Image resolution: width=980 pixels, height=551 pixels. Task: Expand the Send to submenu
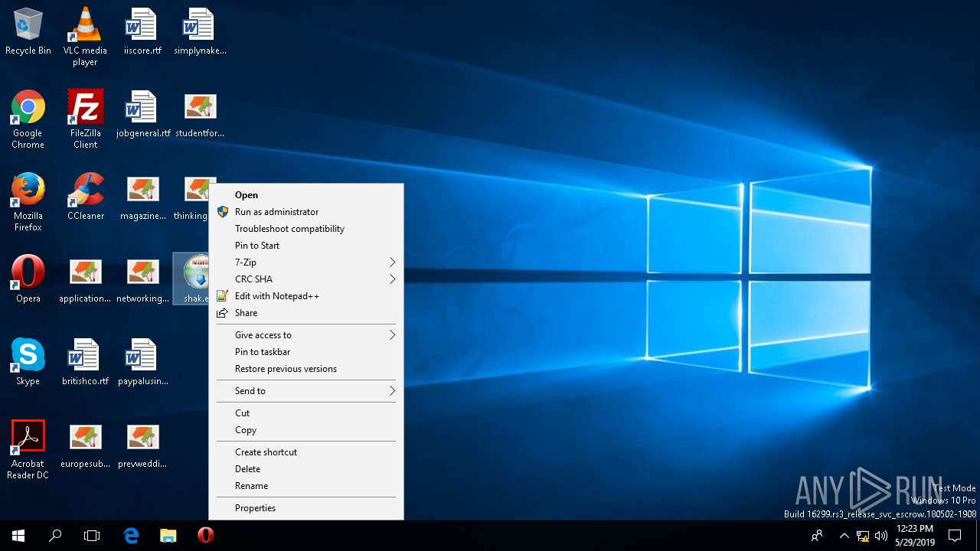306,391
